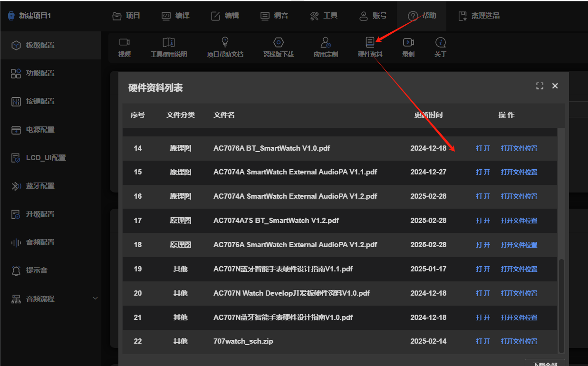The height and width of the screenshot is (366, 588).
Task: Click the 更新时间 column header
Action: click(x=428, y=115)
